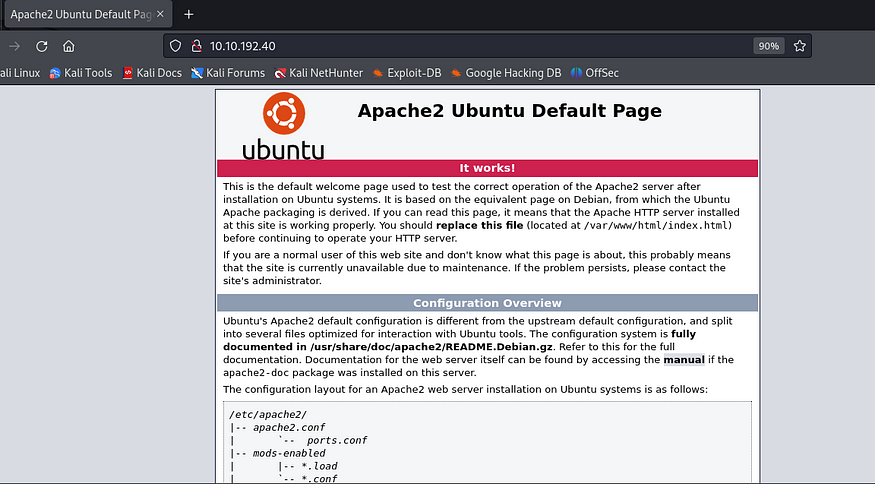Click the ports.conf entry in layout tree
This screenshot has width=875, height=484.
[337, 440]
